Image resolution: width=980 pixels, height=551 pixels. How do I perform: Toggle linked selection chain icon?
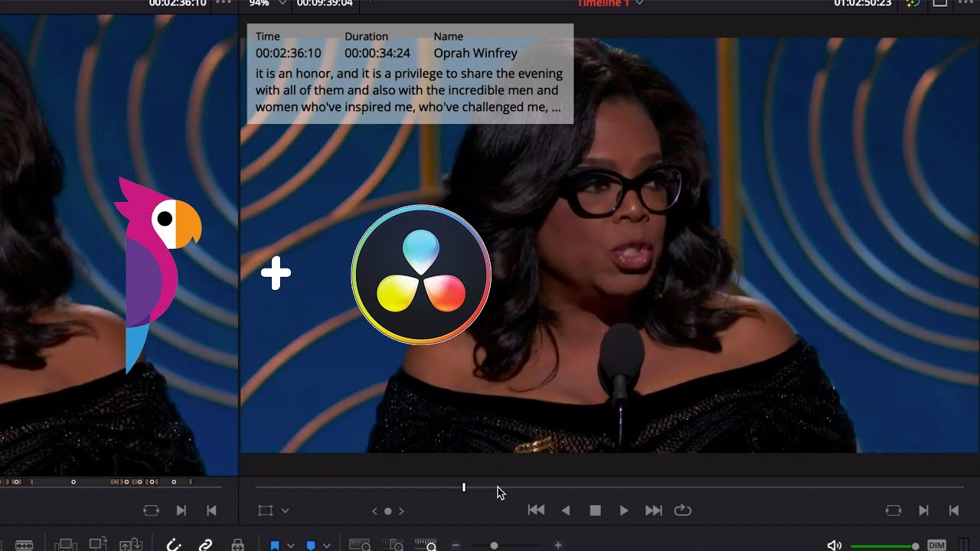(205, 545)
